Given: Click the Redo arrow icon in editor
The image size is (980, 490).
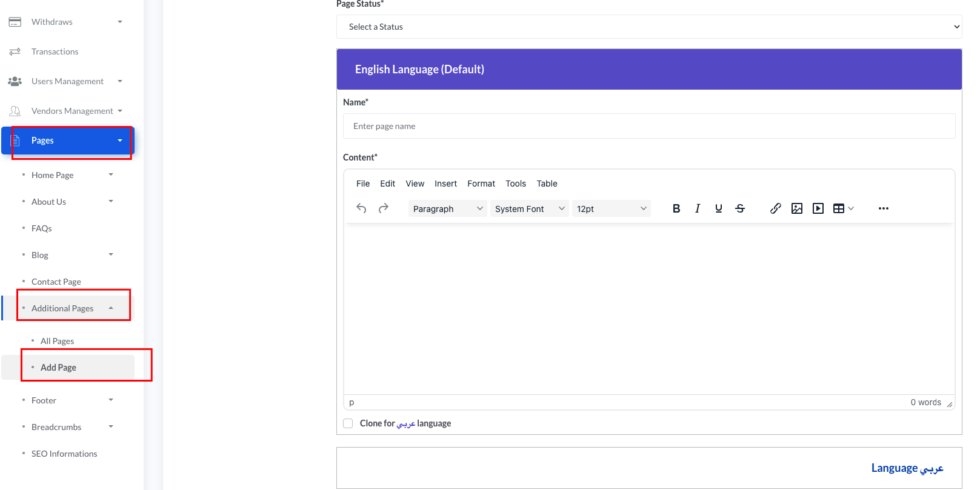Looking at the screenshot, I should click(x=383, y=208).
